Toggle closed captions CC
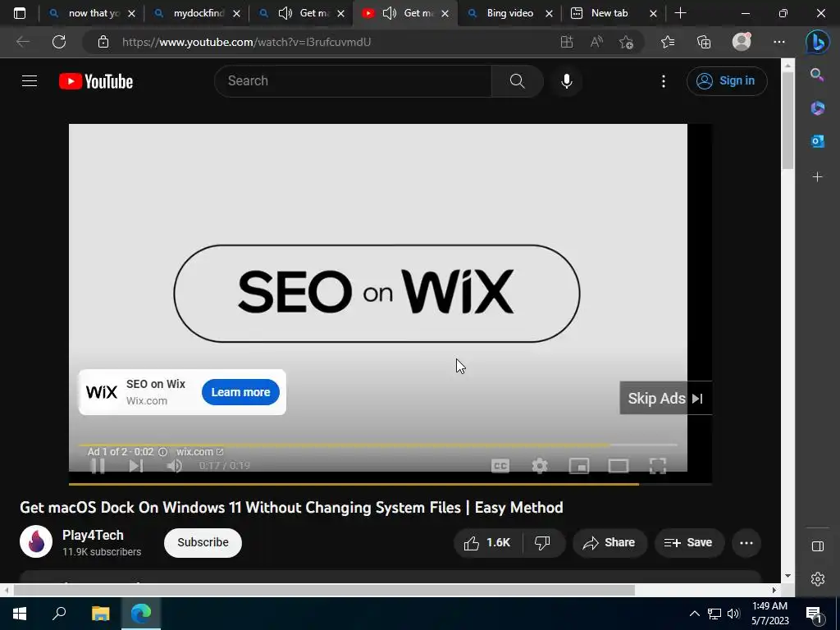This screenshot has width=840, height=630. (500, 466)
